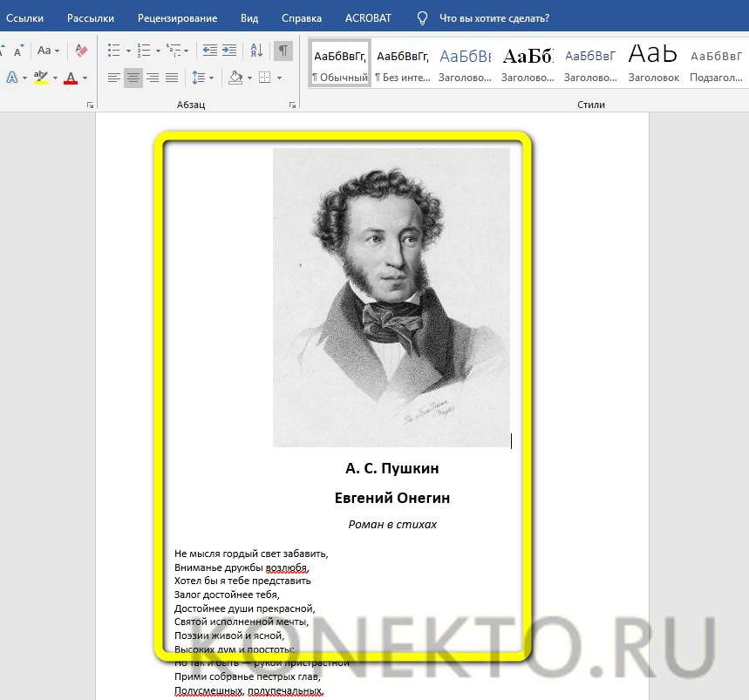Decrease the font size with shrink-font icon
This screenshot has height=700, width=749.
pos(17,51)
